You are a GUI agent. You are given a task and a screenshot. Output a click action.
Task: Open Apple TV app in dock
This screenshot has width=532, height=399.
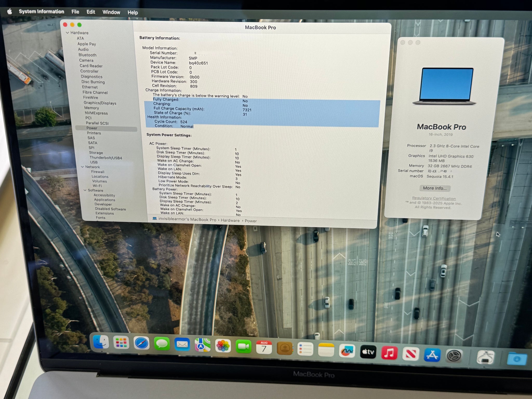[368, 352]
